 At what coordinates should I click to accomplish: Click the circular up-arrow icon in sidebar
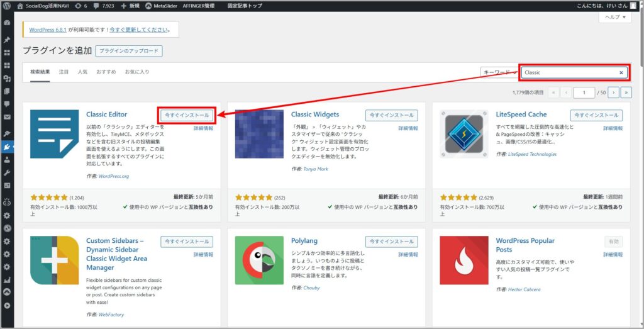pos(6,293)
